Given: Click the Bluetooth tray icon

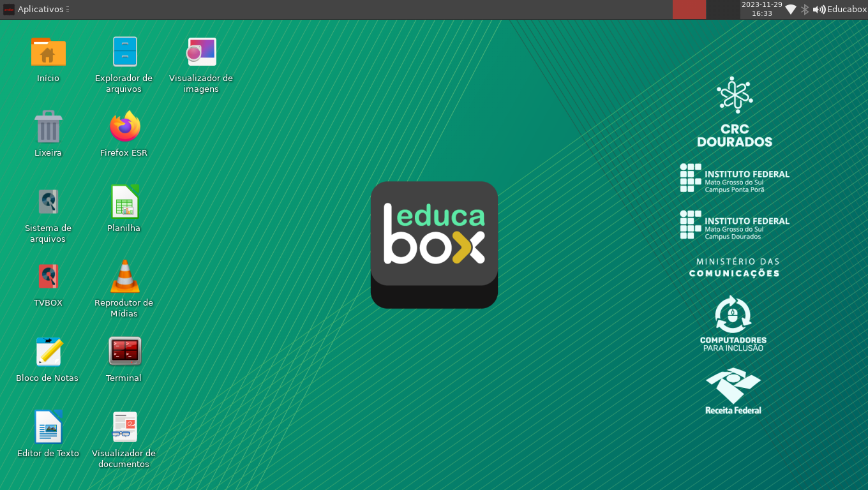Looking at the screenshot, I should (x=805, y=10).
